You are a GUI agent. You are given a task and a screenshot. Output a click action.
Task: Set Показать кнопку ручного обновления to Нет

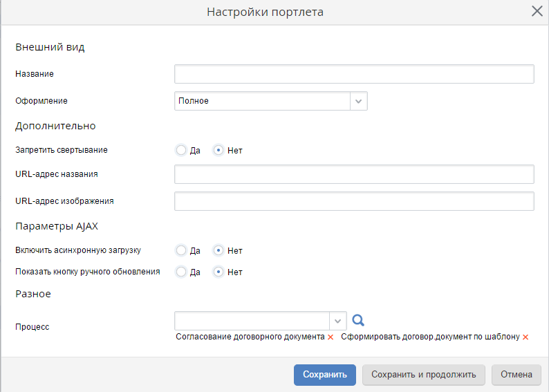tap(218, 272)
